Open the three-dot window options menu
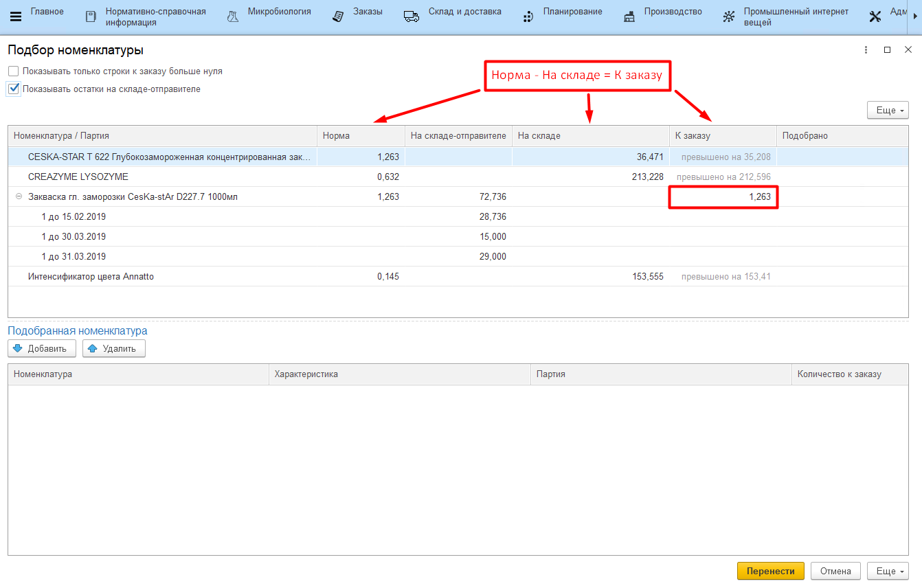Viewport: 922px width, 588px height. pos(866,50)
